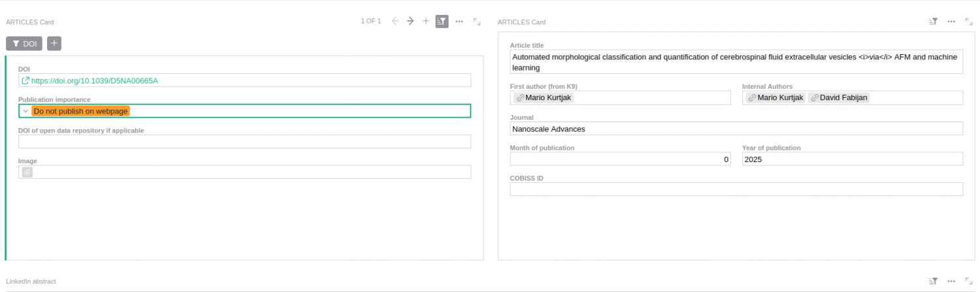Viewport: 980px width, 292px height.
Task: Open Mario Kurtjak link in First author field
Action: click(x=544, y=98)
